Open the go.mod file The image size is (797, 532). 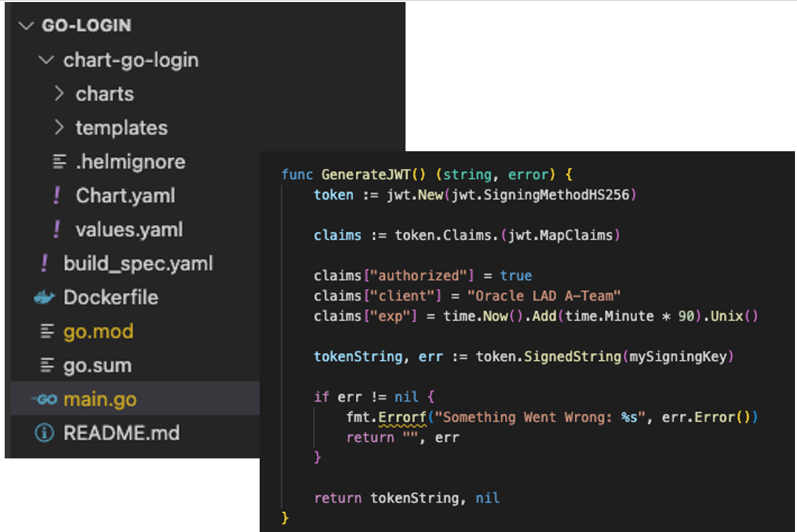(x=98, y=332)
